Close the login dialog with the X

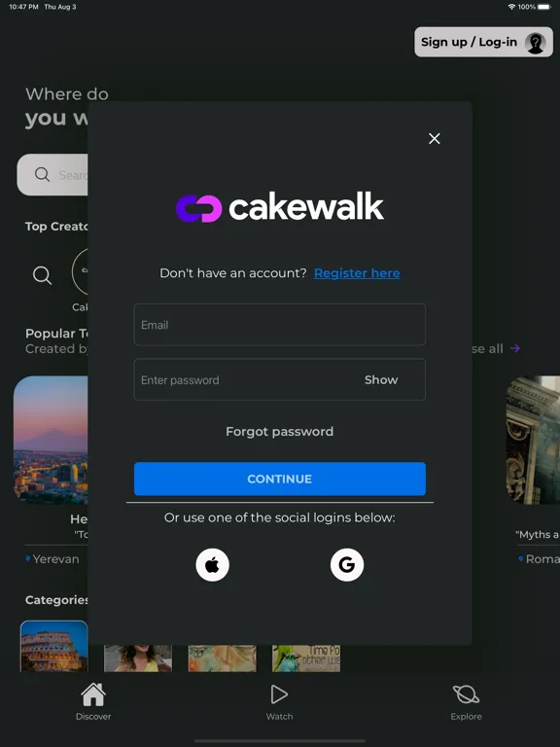click(x=434, y=139)
